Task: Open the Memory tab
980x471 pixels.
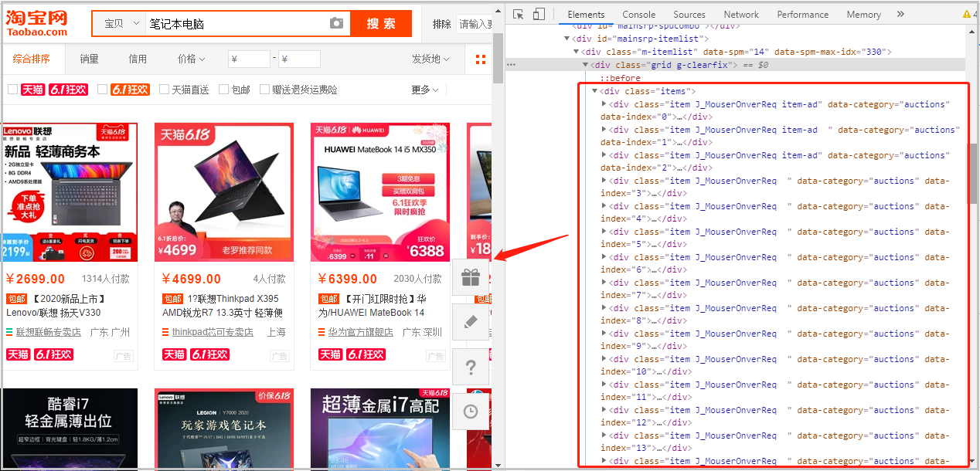Action: (863, 14)
